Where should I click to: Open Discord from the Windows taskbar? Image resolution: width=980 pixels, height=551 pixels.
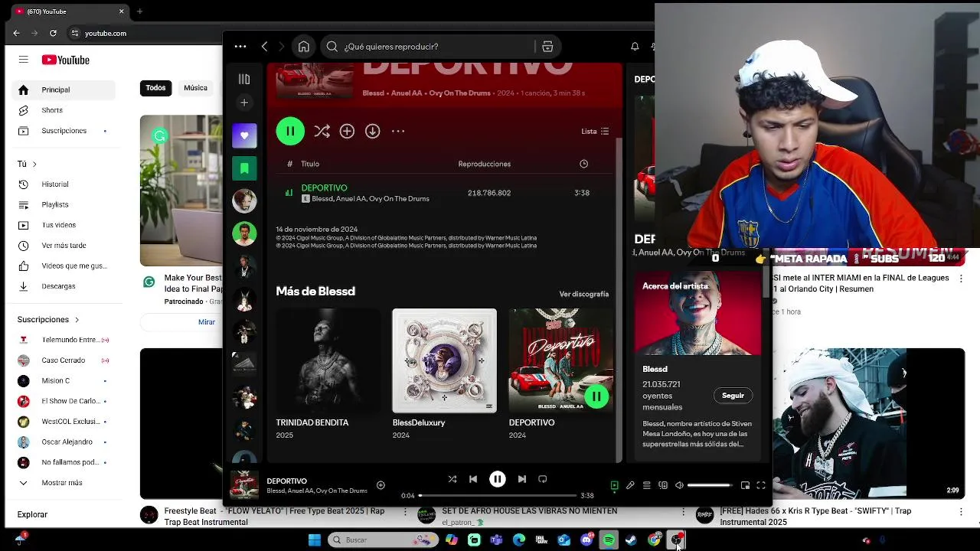[586, 540]
